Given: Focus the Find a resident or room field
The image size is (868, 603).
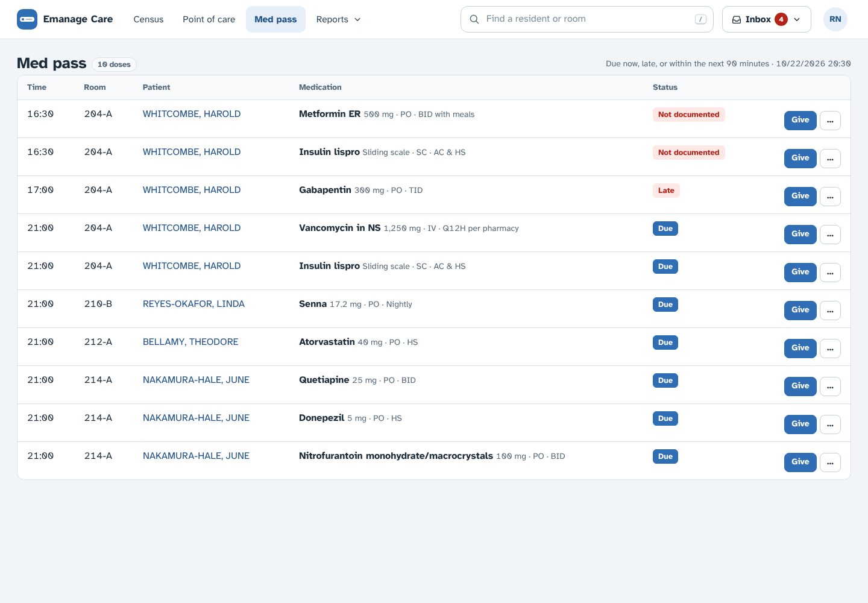Looking at the screenshot, I should click(x=587, y=19).
